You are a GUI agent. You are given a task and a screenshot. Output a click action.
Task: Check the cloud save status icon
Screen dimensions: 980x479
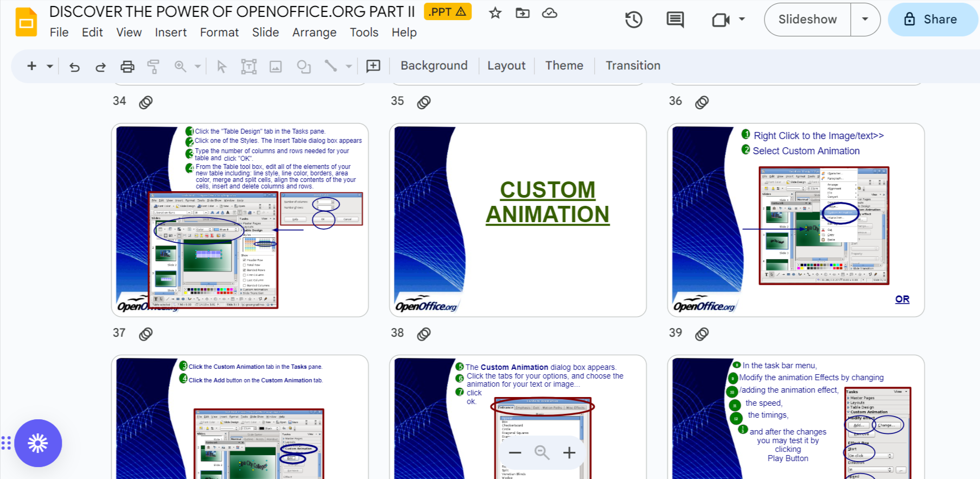pyautogui.click(x=550, y=13)
